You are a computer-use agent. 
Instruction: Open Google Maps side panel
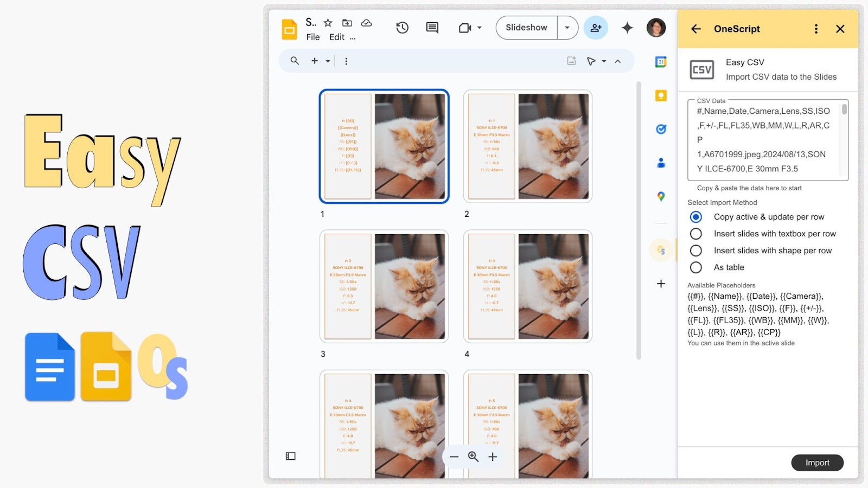(x=661, y=196)
